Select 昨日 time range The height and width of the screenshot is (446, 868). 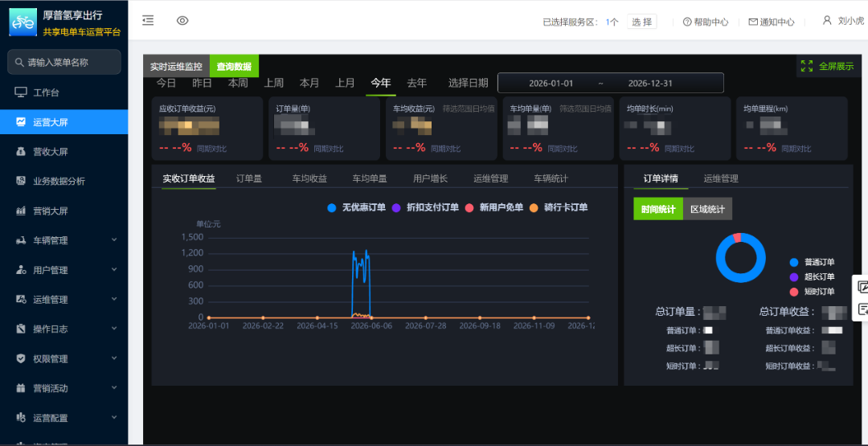(202, 83)
